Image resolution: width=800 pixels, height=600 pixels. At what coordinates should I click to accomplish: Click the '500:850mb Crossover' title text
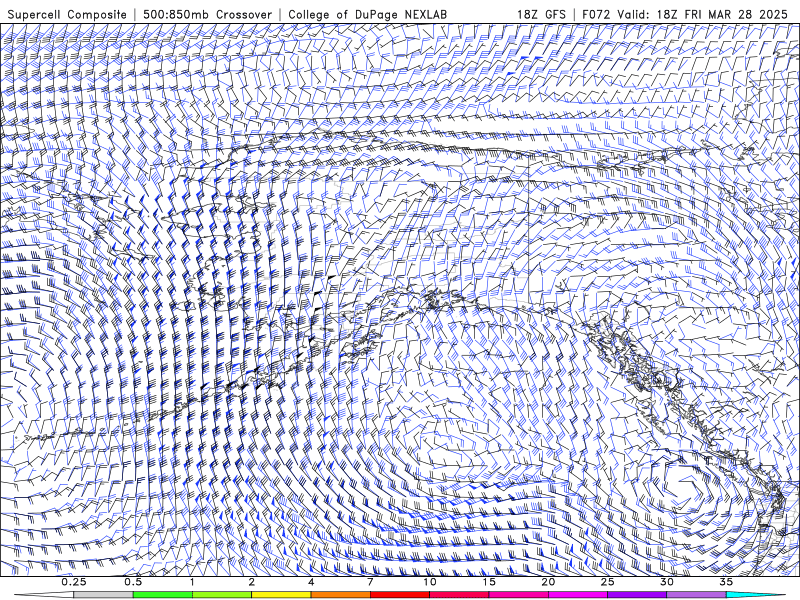208,14
